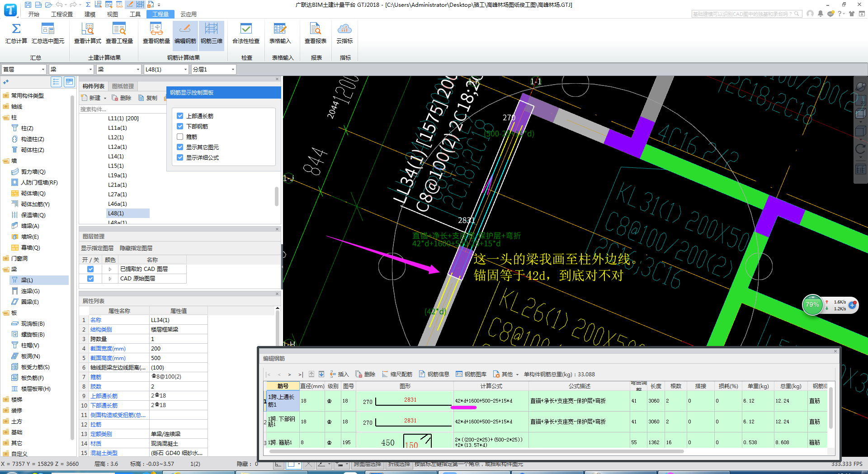
Task: Open 其他 dropdown in rebar editor
Action: tap(506, 374)
